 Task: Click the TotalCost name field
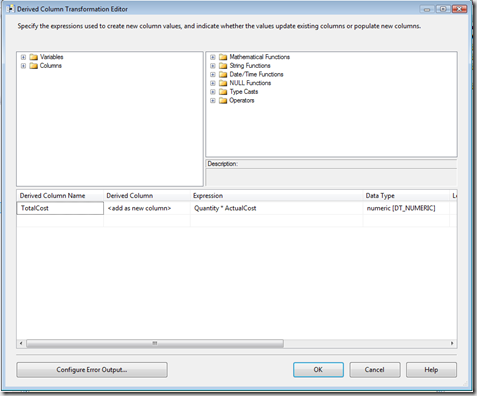(x=60, y=208)
